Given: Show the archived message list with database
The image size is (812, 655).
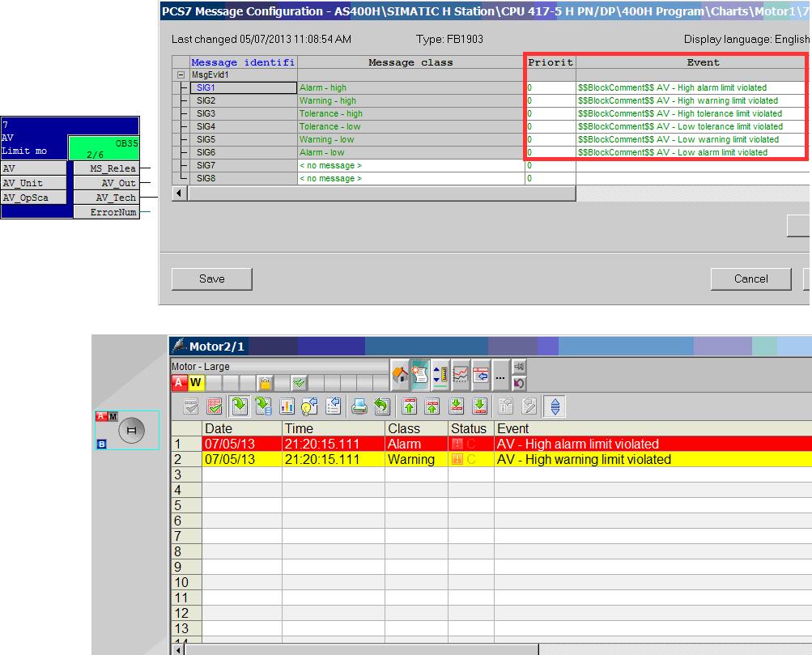Looking at the screenshot, I should pyautogui.click(x=263, y=406).
